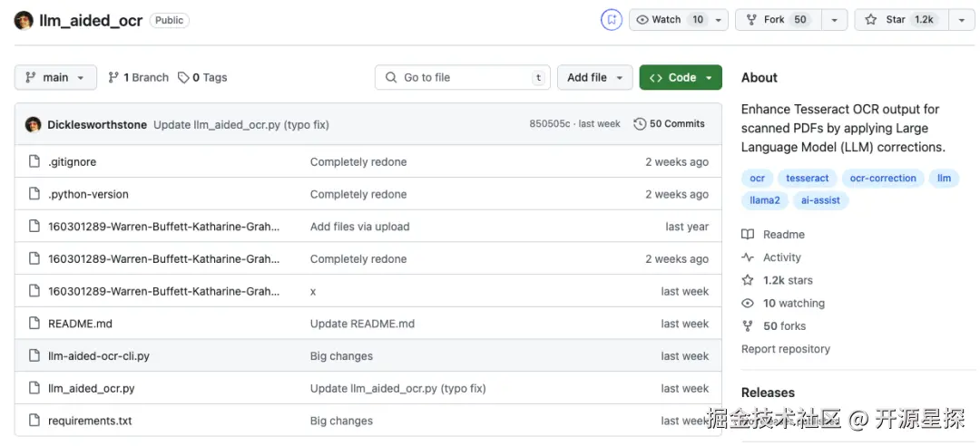Open the Add file dropdown

[x=594, y=77]
